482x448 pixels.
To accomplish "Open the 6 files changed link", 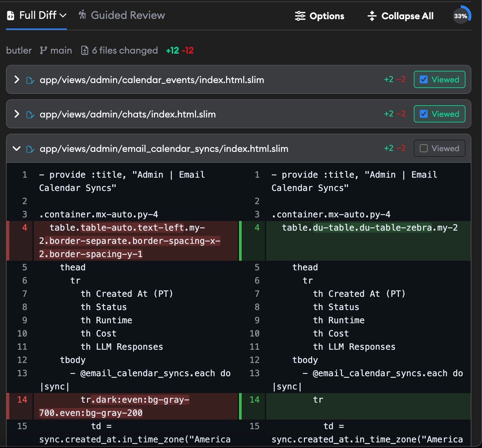I will pyautogui.click(x=124, y=50).
